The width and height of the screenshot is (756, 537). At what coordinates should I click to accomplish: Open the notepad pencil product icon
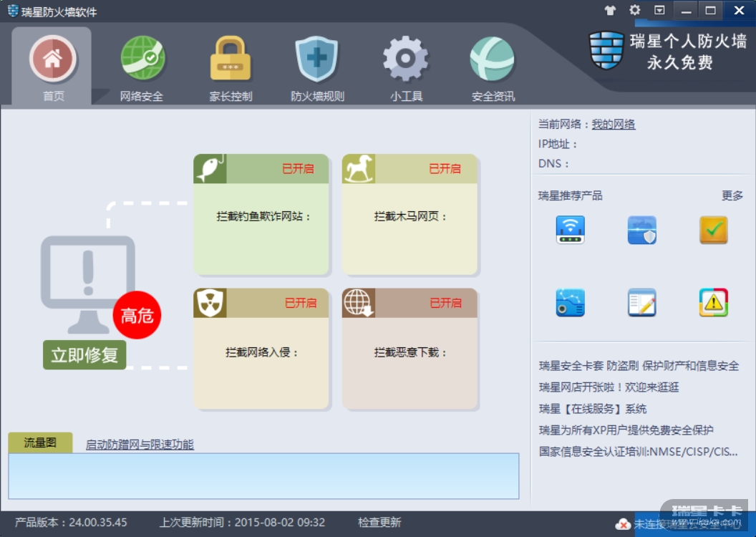pos(641,303)
